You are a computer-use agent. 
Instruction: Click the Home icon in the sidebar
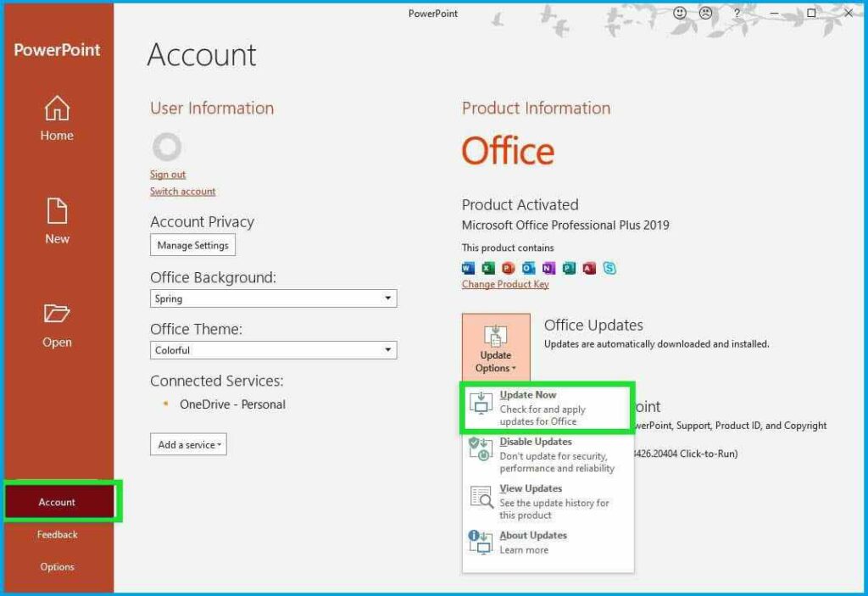point(57,110)
